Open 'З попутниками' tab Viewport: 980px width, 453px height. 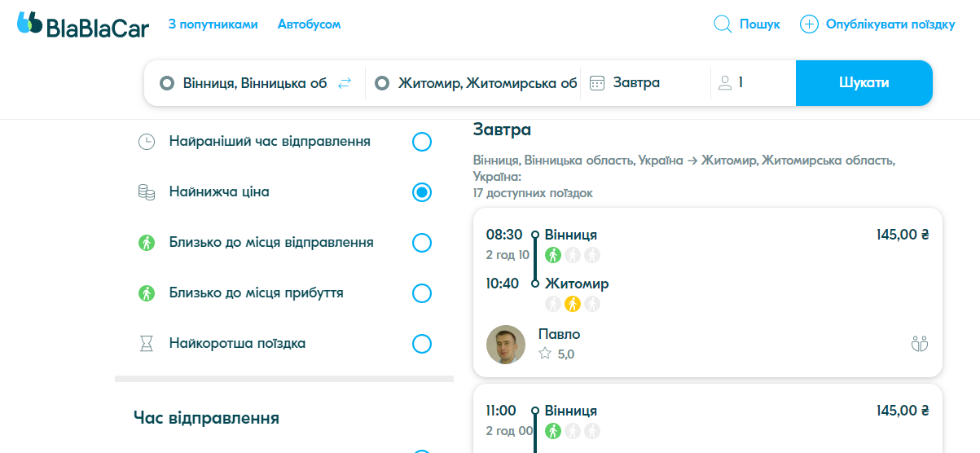point(213,24)
